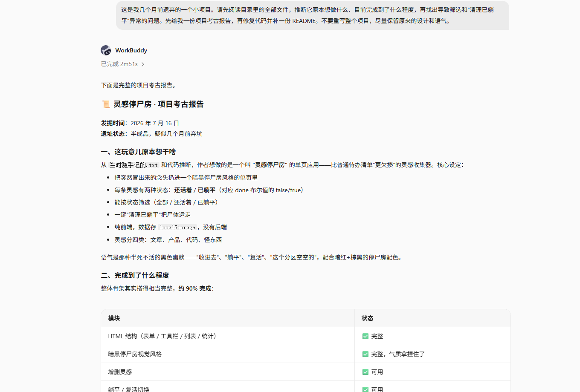Viewport: 580px width, 392px height.
Task: Click the WorkBuddy name label
Action: click(x=131, y=50)
